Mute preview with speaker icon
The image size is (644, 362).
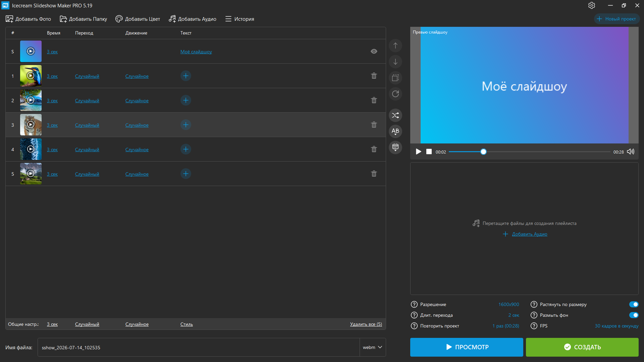pos(631,152)
